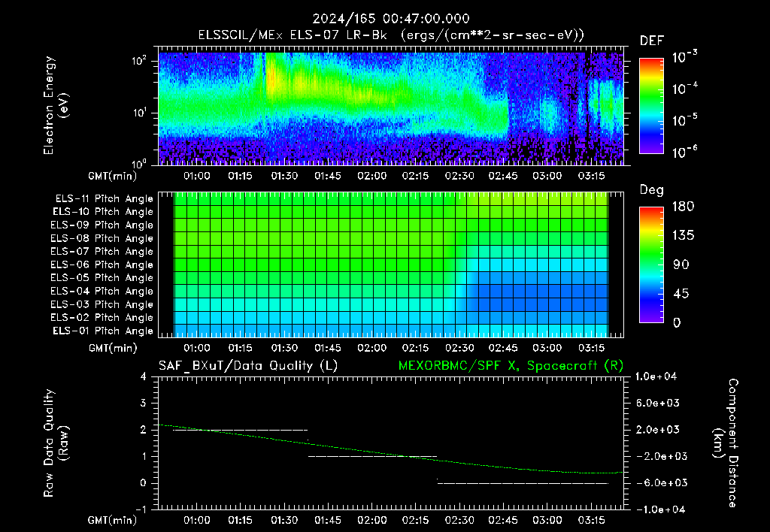Select ELS-01 Pitch Angle row label
Viewport: 770px width, 532px height.
tap(103, 331)
